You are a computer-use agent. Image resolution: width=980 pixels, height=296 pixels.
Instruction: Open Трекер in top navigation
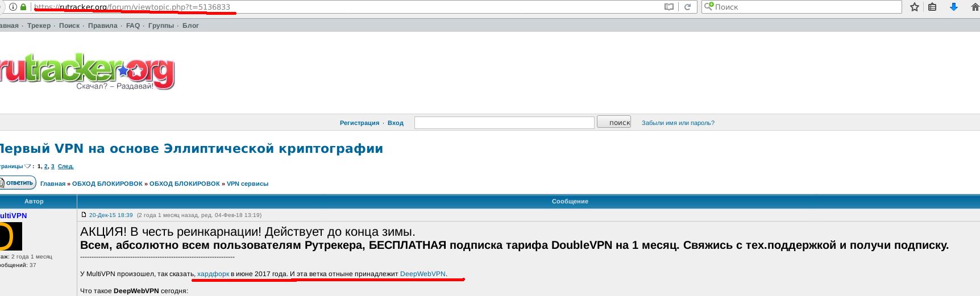pyautogui.click(x=39, y=26)
